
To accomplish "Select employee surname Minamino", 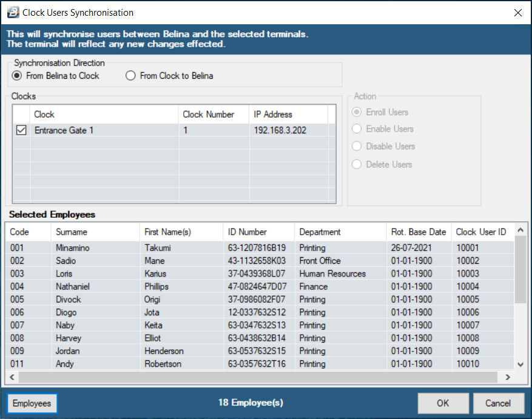I will [x=73, y=247].
